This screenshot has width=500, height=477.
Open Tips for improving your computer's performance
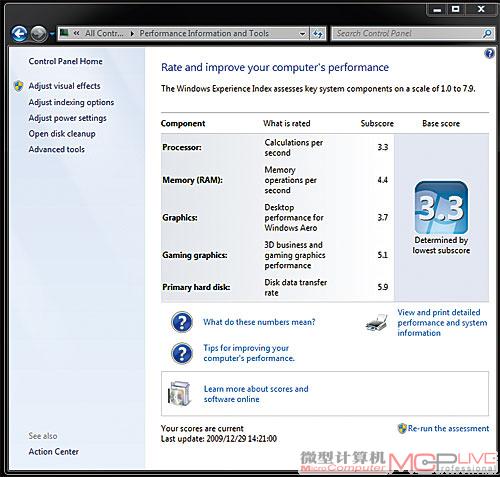(249, 353)
